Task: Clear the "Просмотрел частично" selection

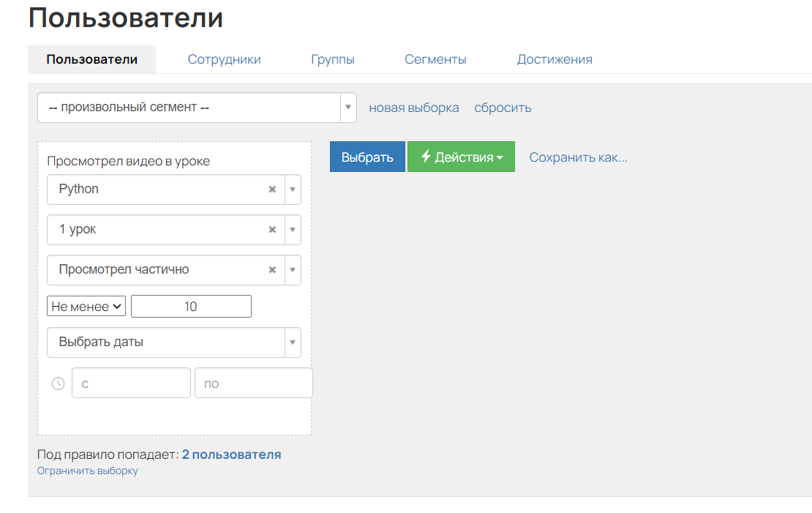Action: pos(271,269)
